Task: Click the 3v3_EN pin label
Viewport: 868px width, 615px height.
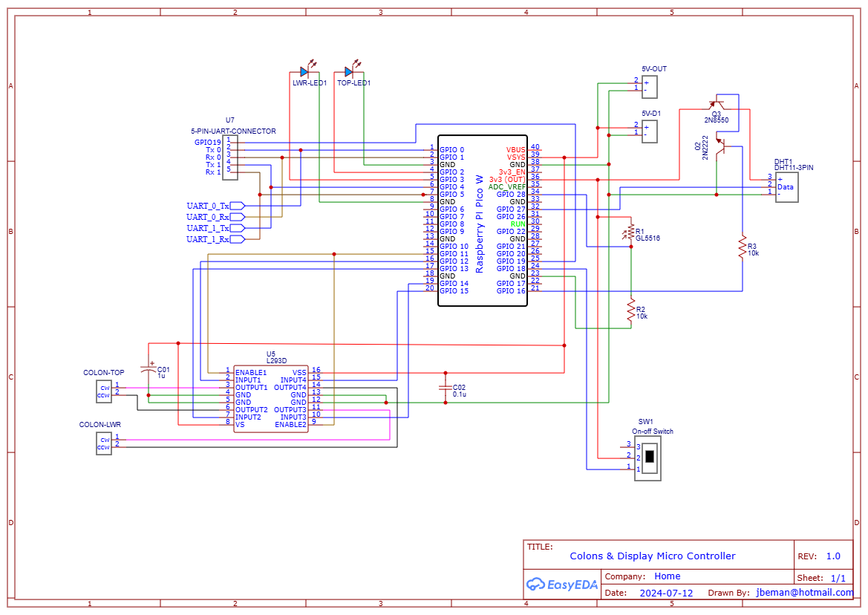Action: [x=512, y=172]
